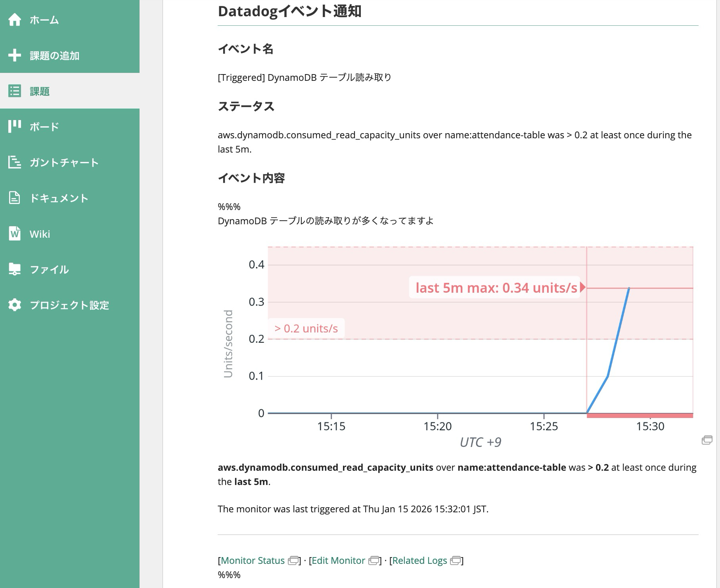This screenshot has width=720, height=588.
Task: Select the highlighted 課題 sidebar item
Action: [x=39, y=92]
